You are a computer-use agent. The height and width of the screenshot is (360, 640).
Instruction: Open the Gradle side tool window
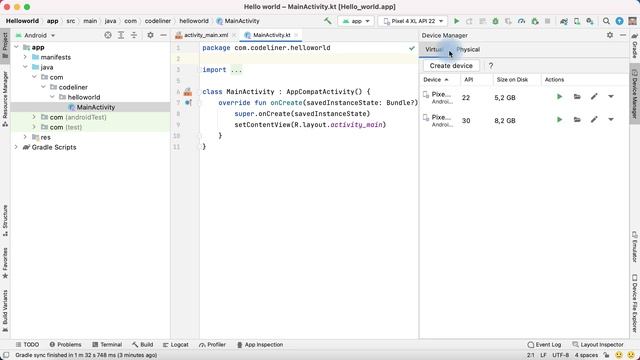coord(635,46)
